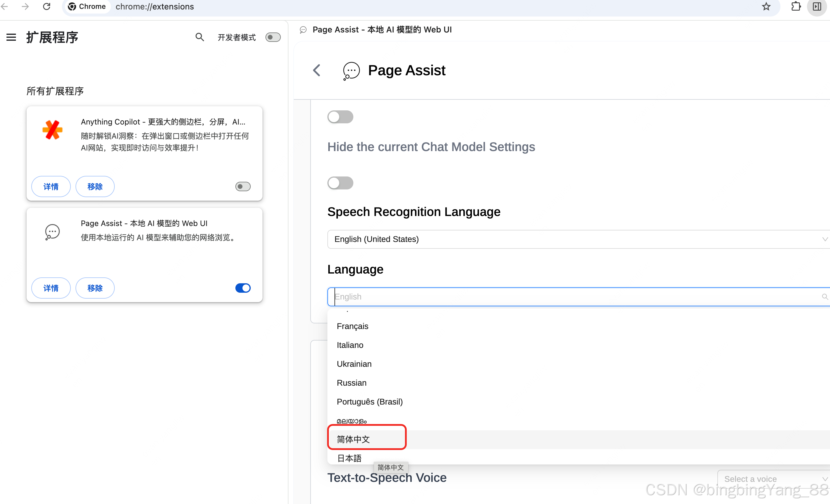Viewport: 830px width, 504px height.
Task: Toggle the browser side panel icon
Action: tap(816, 6)
